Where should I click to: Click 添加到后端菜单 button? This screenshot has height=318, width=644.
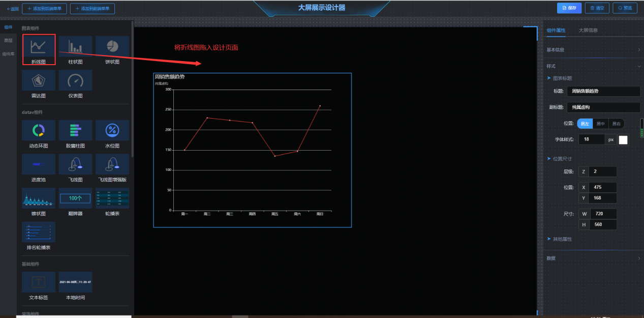(45, 9)
